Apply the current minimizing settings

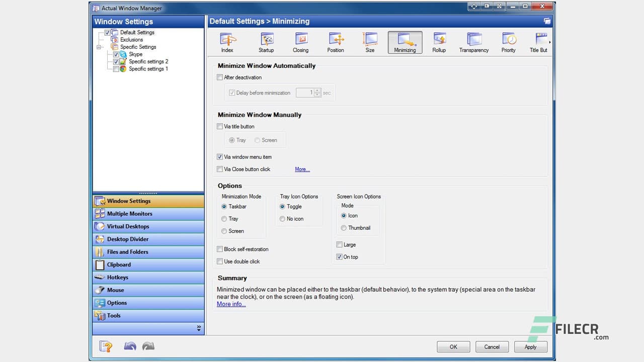tap(530, 346)
